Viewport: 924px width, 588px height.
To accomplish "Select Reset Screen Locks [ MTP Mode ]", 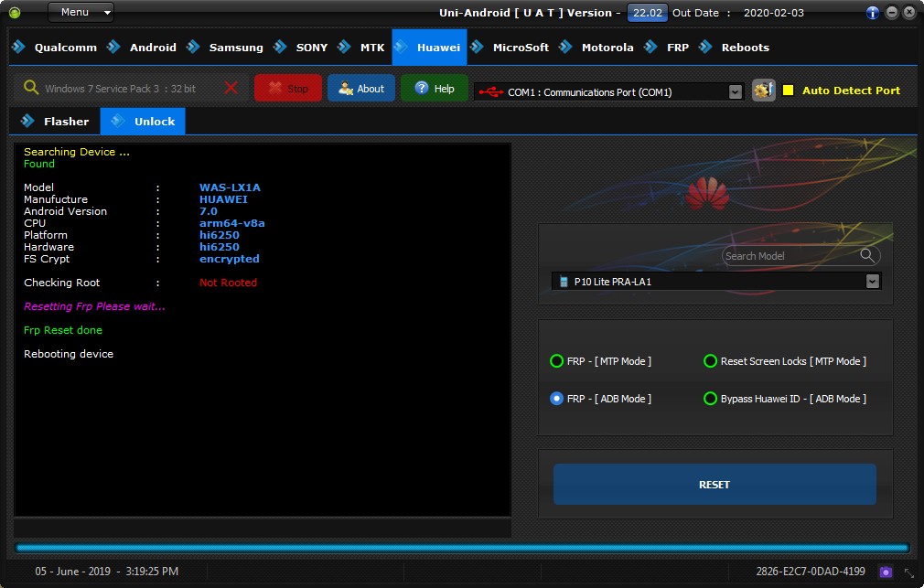I will [x=785, y=361].
